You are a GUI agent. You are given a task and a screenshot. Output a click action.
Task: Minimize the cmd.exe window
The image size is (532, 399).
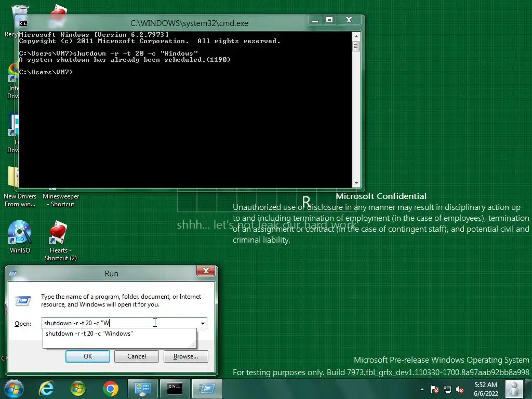click(315, 20)
